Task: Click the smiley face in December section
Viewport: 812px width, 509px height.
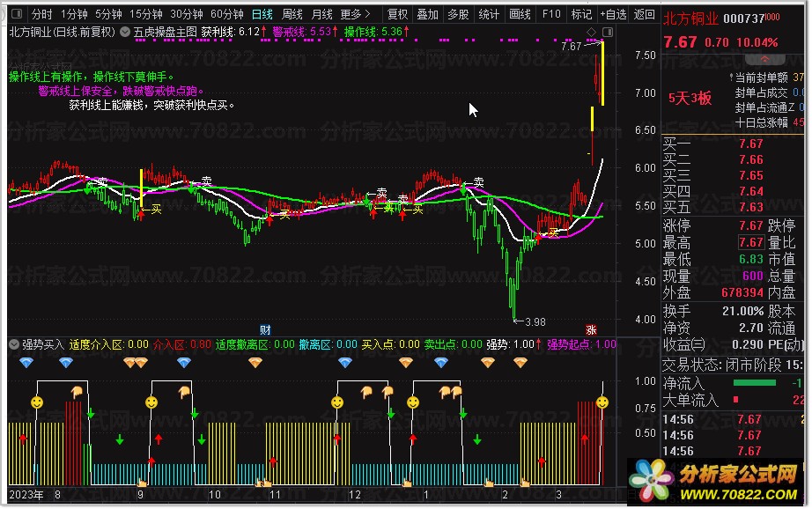Action: pos(337,402)
